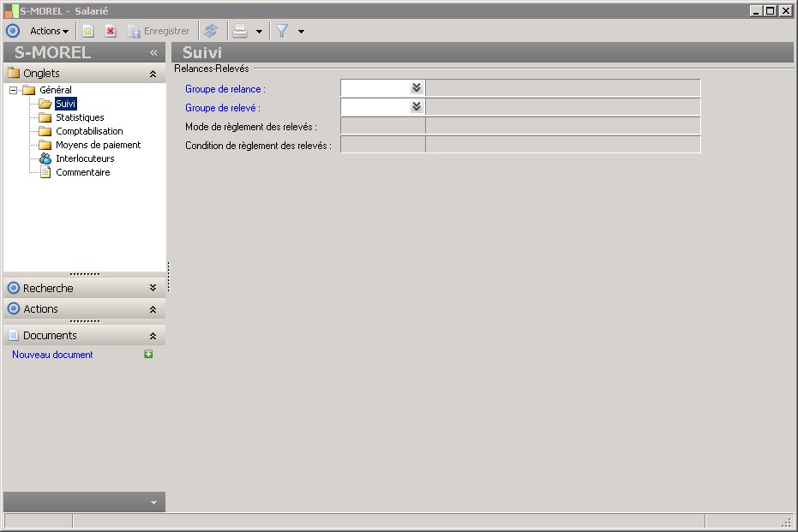Click the Commentaire note icon
The height and width of the screenshot is (532, 798).
click(x=45, y=172)
